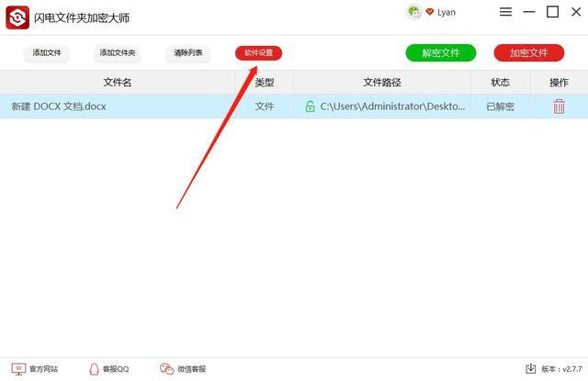Click the 文件名 column header
The height and width of the screenshot is (381, 588).
point(118,82)
